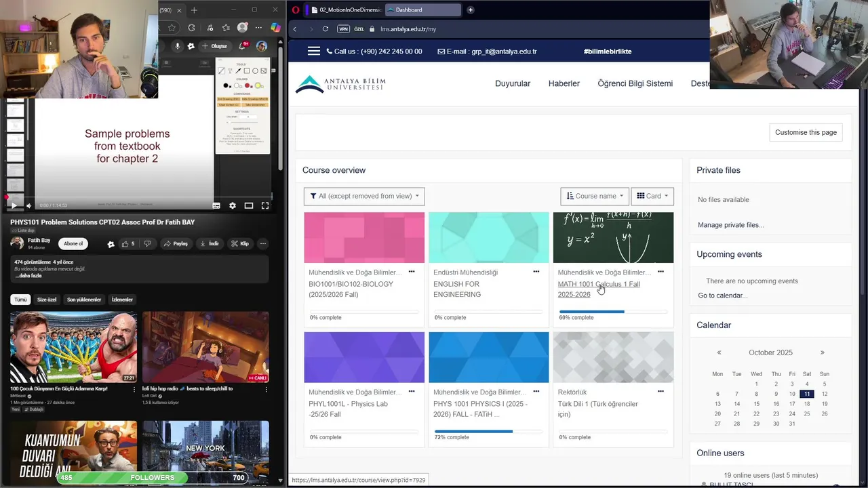The image size is (868, 488).
Task: Click the Klip clip button
Action: coord(239,243)
